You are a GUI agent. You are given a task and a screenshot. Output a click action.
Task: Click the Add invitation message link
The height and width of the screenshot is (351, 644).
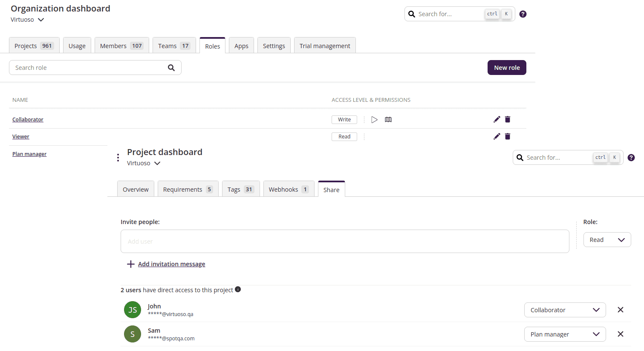[171, 264]
